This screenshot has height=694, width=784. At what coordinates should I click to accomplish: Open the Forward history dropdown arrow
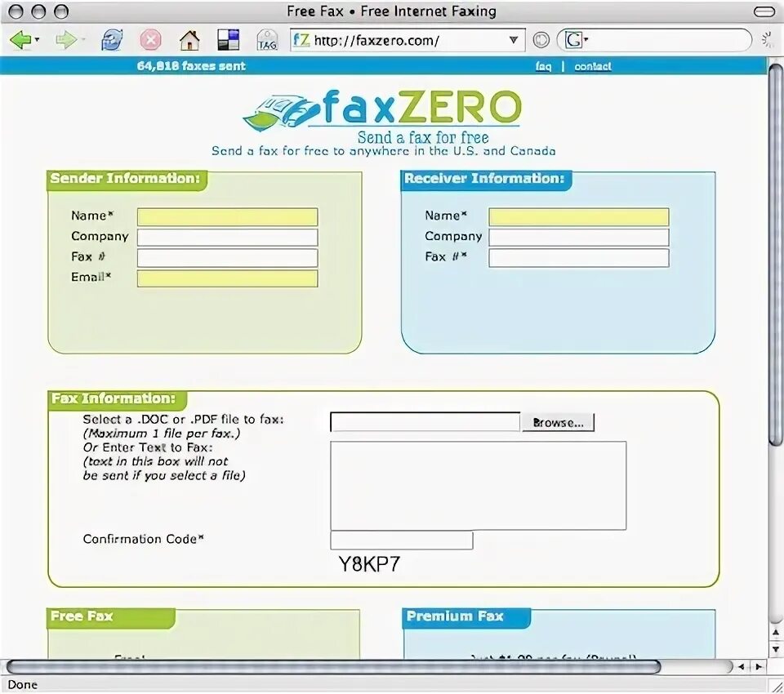click(83, 39)
